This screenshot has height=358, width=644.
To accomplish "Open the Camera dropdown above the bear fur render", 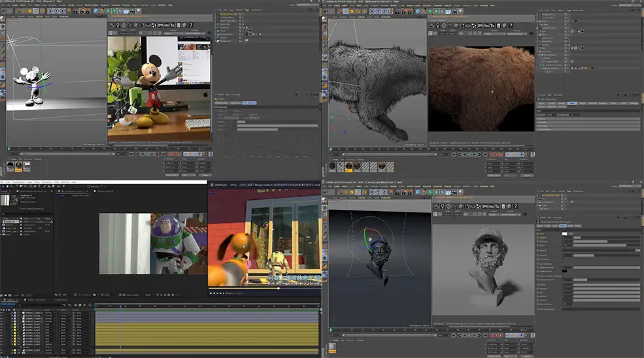I will (517, 34).
